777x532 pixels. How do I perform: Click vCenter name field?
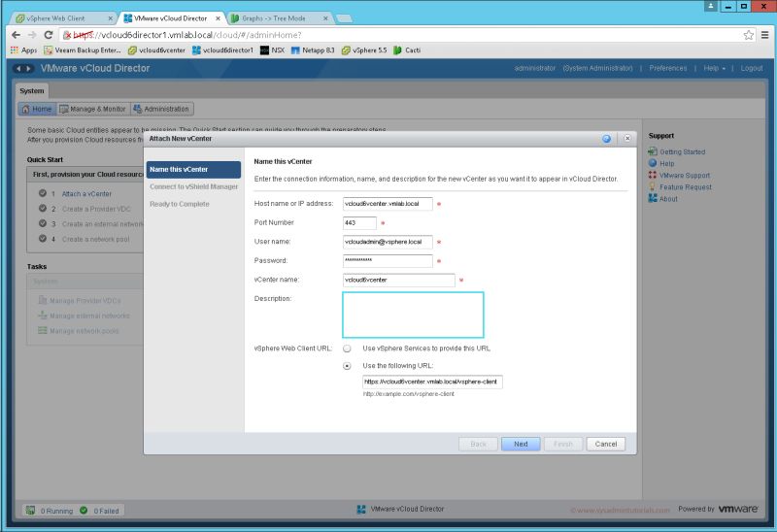click(x=398, y=280)
